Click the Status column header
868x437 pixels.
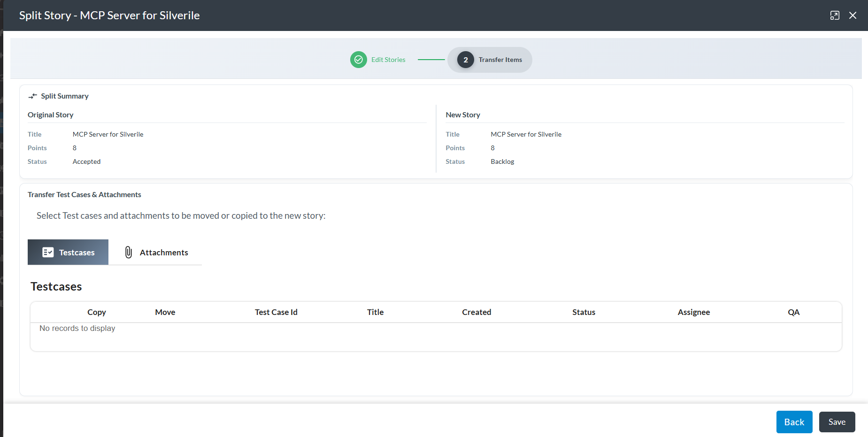[584, 312]
